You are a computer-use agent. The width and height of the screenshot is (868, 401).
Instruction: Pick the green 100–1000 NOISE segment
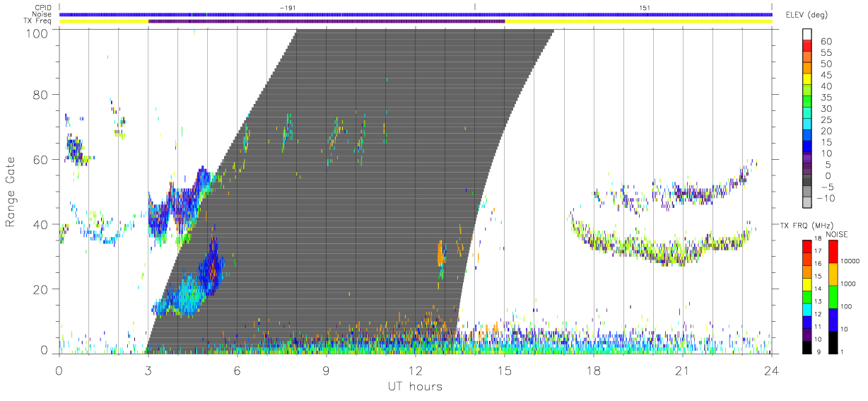click(833, 296)
